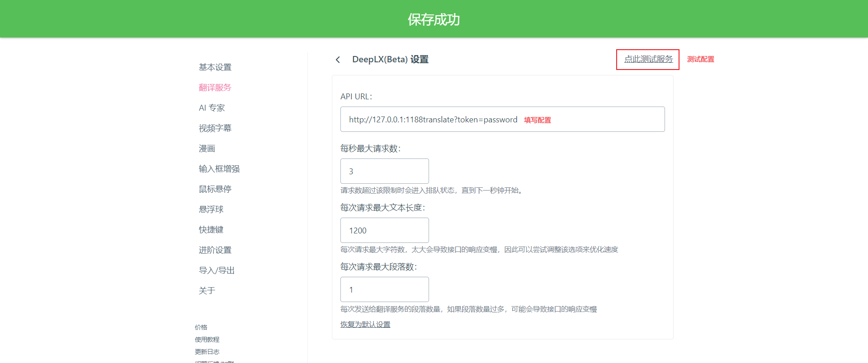Viewport: 868px width, 363px height.
Task: Open 进阶设置 from the sidebar
Action: click(x=215, y=250)
